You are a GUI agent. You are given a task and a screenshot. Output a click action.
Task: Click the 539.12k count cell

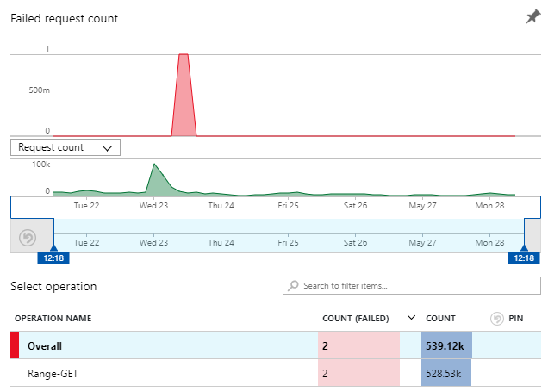446,345
